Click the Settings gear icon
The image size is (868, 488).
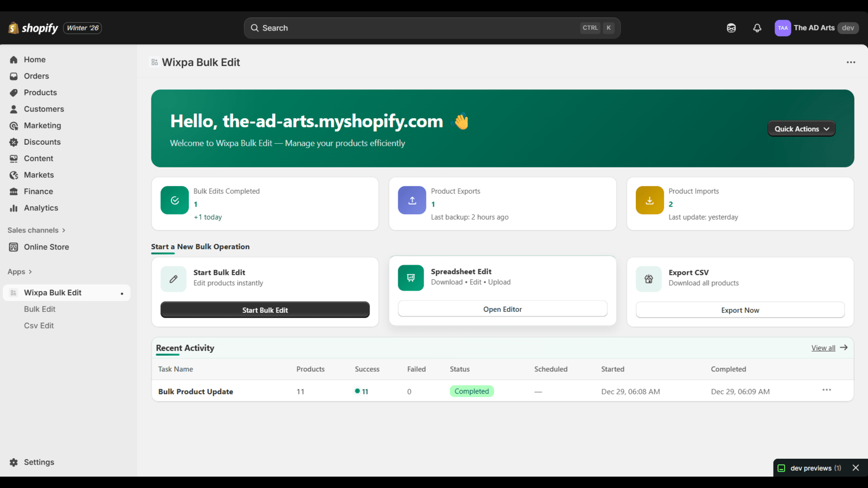click(14, 463)
